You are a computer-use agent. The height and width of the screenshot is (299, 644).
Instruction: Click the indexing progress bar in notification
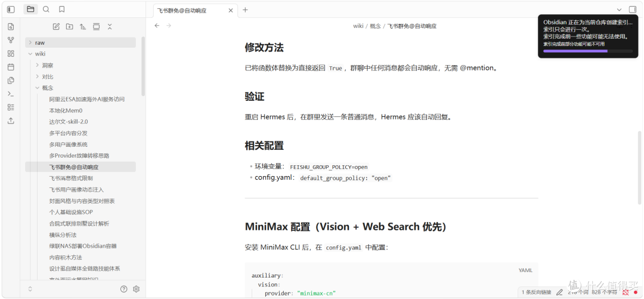pyautogui.click(x=588, y=51)
